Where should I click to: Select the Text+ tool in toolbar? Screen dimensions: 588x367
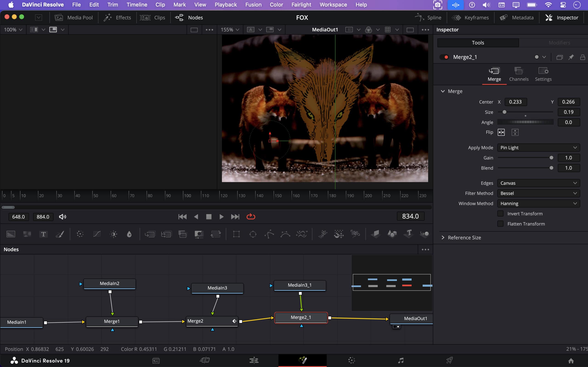(x=43, y=234)
